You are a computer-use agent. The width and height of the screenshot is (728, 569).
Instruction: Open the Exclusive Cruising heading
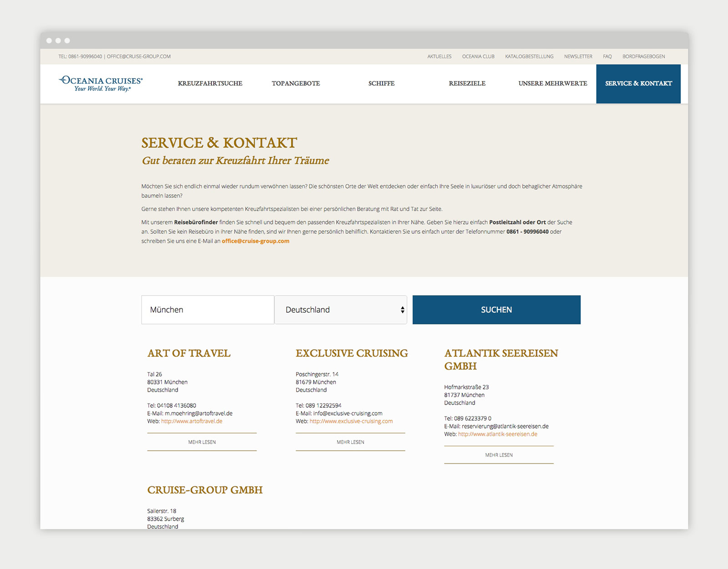click(352, 353)
